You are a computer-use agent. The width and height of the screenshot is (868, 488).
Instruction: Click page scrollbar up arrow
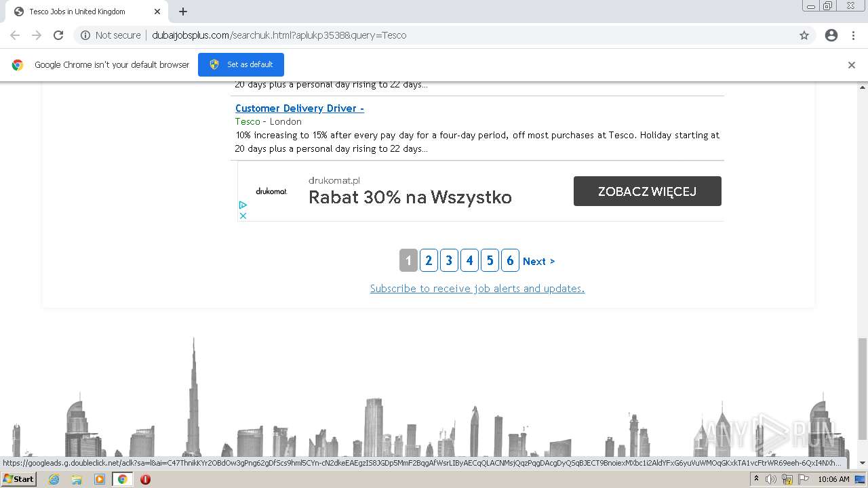click(863, 87)
